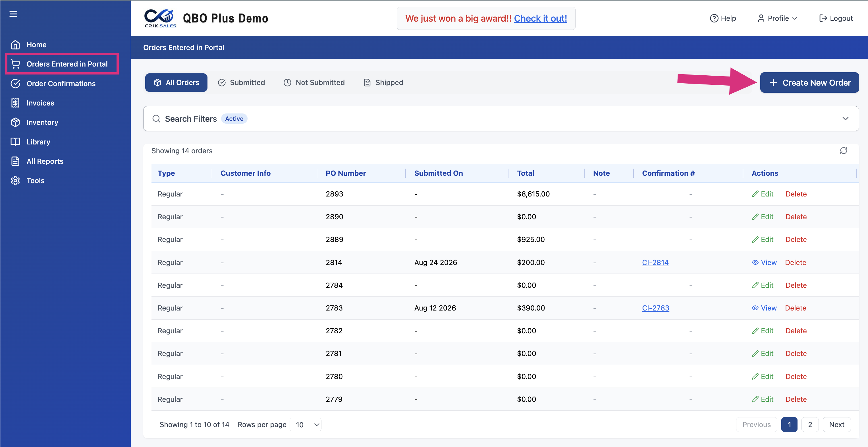This screenshot has height=447, width=868.
Task: Open confirmation link CI-2783
Action: click(655, 308)
